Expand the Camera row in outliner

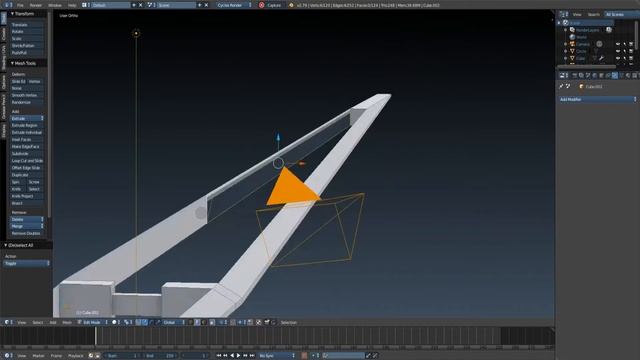[566, 44]
